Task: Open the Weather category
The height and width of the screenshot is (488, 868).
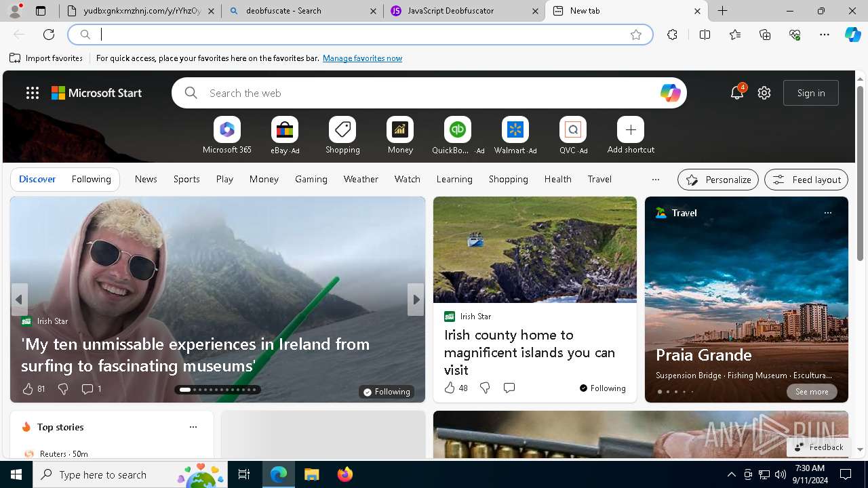Action: tap(361, 179)
